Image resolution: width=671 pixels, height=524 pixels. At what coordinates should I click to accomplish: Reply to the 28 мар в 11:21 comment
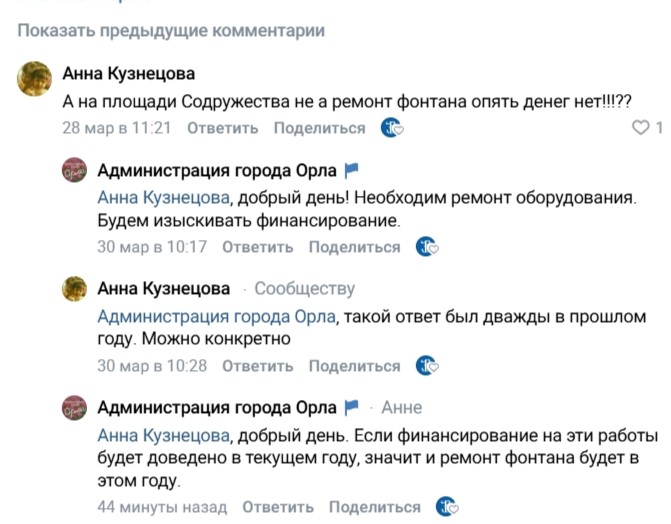click(222, 128)
